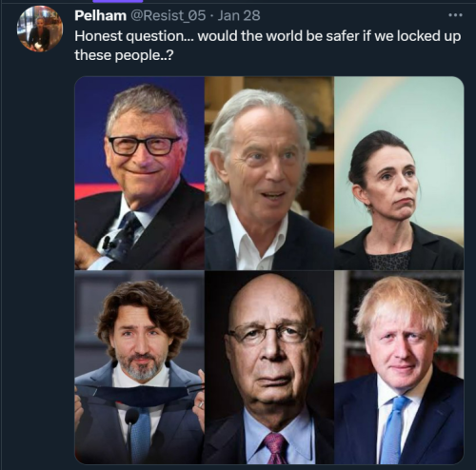Open photo of man with messy blond hair

pyautogui.click(x=399, y=367)
